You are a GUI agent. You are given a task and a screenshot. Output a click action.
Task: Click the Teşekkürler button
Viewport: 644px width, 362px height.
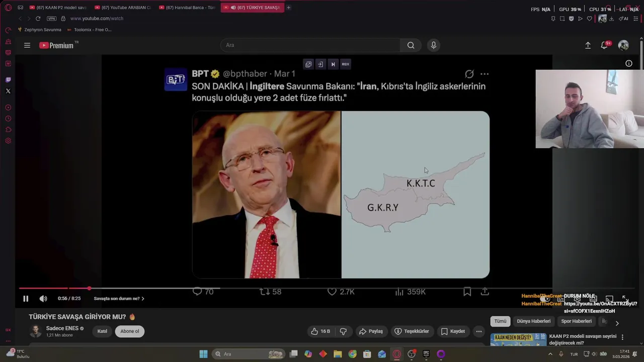(412, 331)
